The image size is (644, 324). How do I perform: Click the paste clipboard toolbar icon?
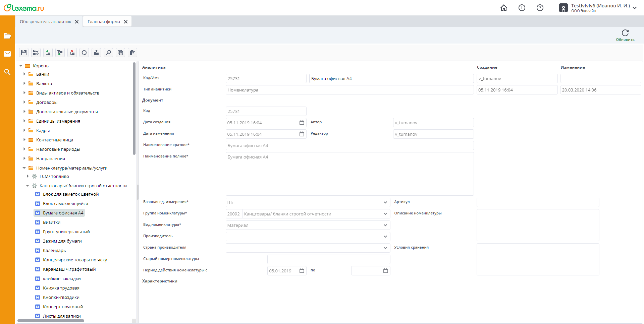pos(132,53)
